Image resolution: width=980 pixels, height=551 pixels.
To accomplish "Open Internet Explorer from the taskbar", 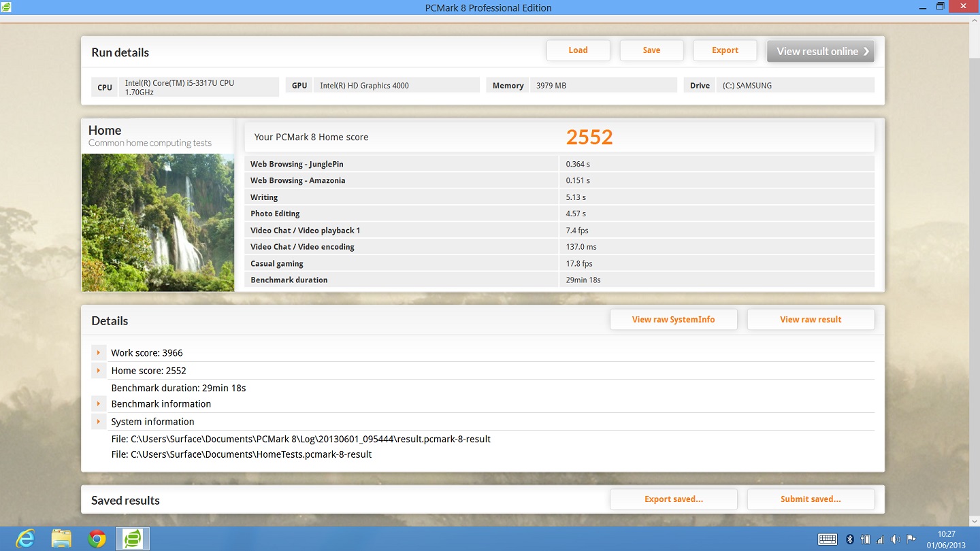I will pyautogui.click(x=25, y=539).
